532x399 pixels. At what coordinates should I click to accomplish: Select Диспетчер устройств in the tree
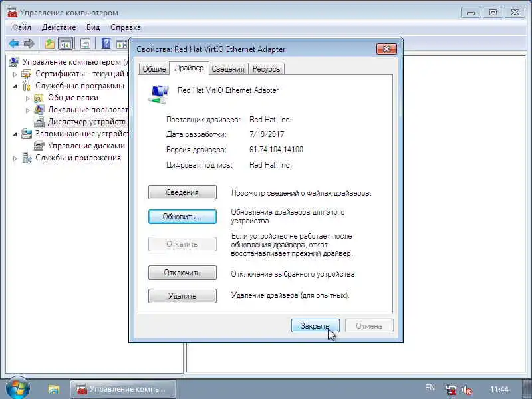(x=86, y=122)
